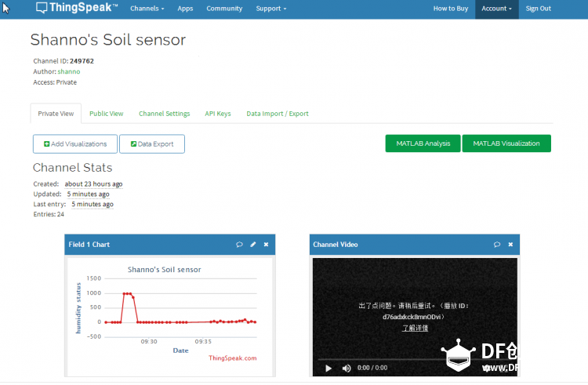Viewport: 588px width, 385px height.
Task: Open MATLAB Analysis
Action: click(x=423, y=143)
